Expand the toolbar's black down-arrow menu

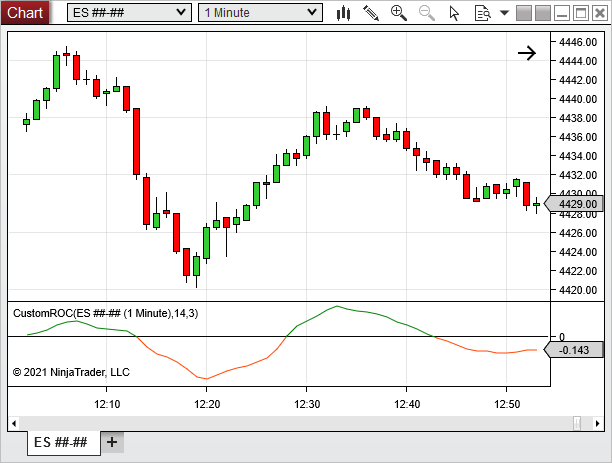504,13
